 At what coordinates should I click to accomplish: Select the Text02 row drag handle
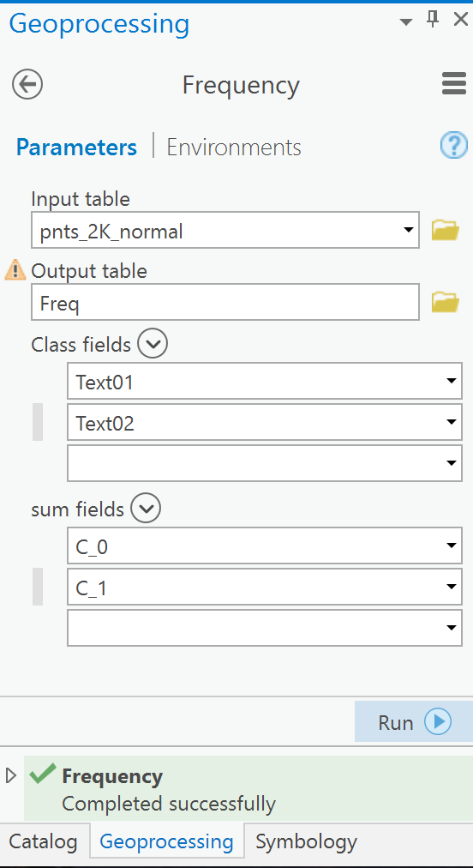38,422
